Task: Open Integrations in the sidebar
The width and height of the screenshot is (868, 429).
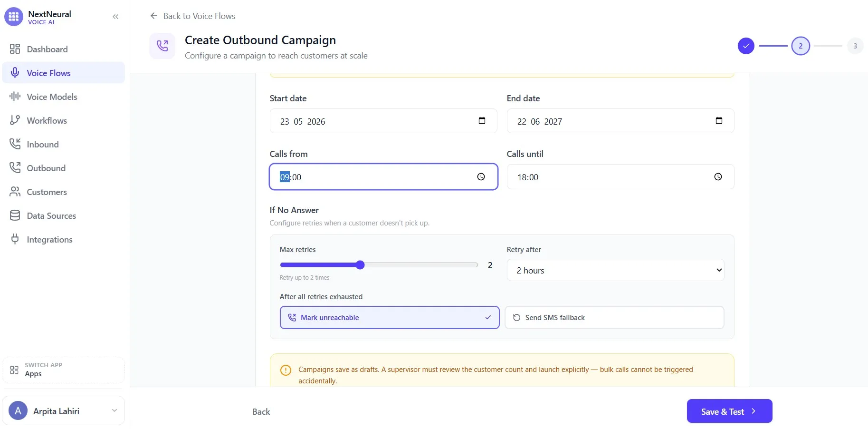Action: [64, 239]
